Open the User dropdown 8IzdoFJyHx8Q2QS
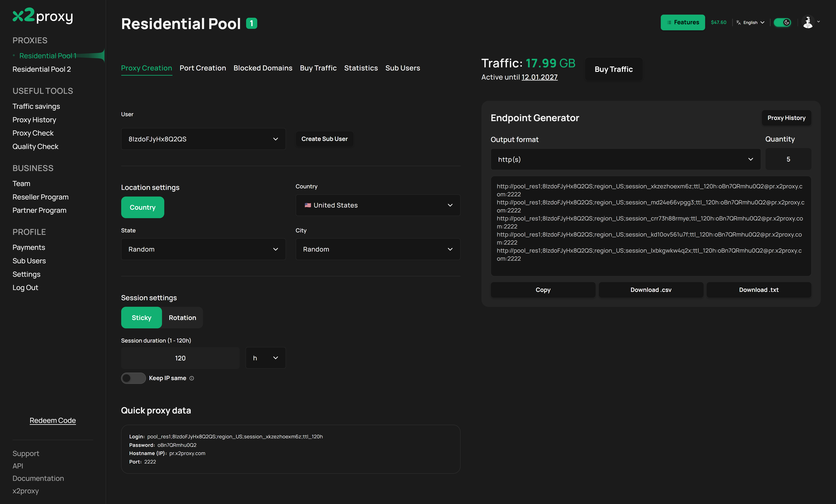The width and height of the screenshot is (836, 504). [x=203, y=139]
